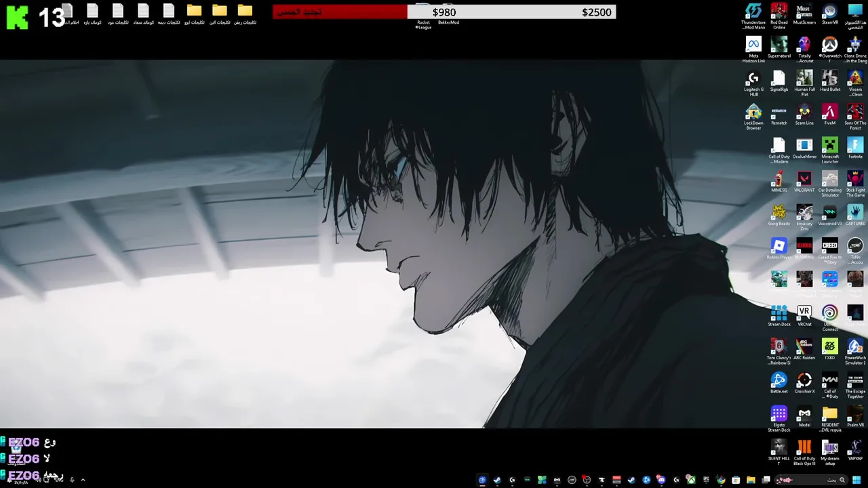Select the Car Detailing Simulator icon
This screenshot has width=868, height=488.
[830, 184]
